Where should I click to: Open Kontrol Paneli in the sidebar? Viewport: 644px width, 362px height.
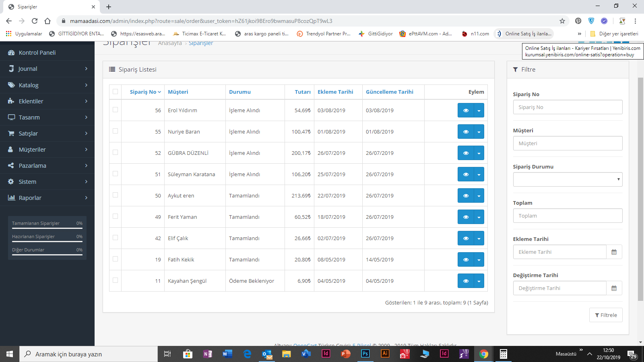(x=47, y=53)
